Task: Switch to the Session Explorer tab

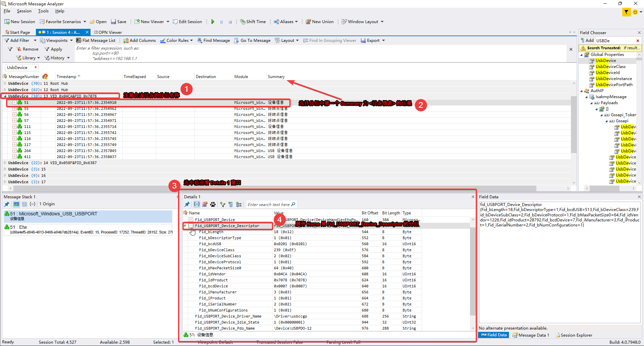Action: (x=574, y=335)
